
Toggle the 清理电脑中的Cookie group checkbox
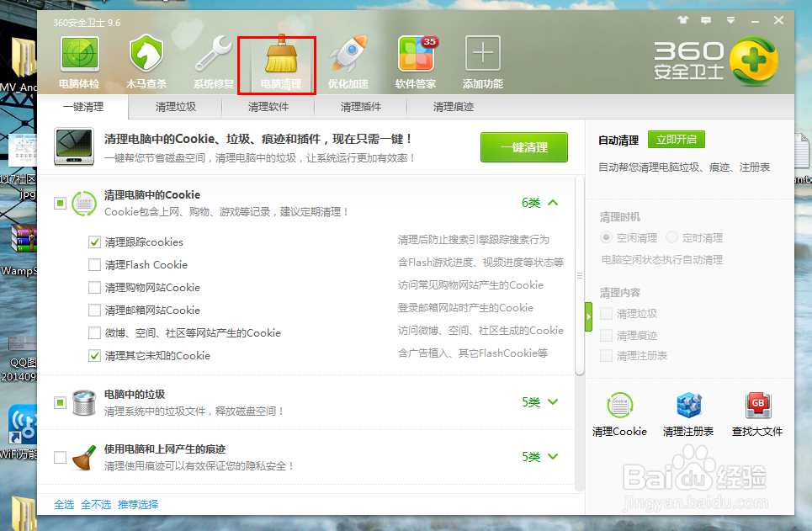point(60,203)
